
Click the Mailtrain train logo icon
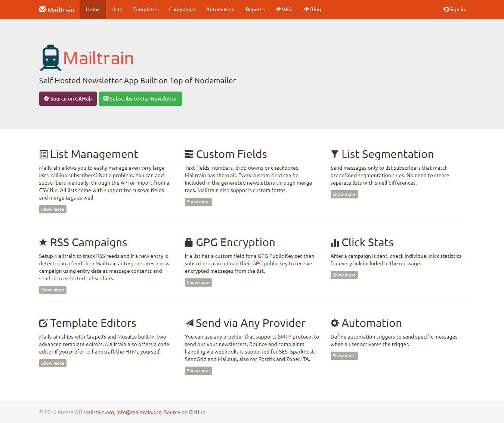point(50,58)
